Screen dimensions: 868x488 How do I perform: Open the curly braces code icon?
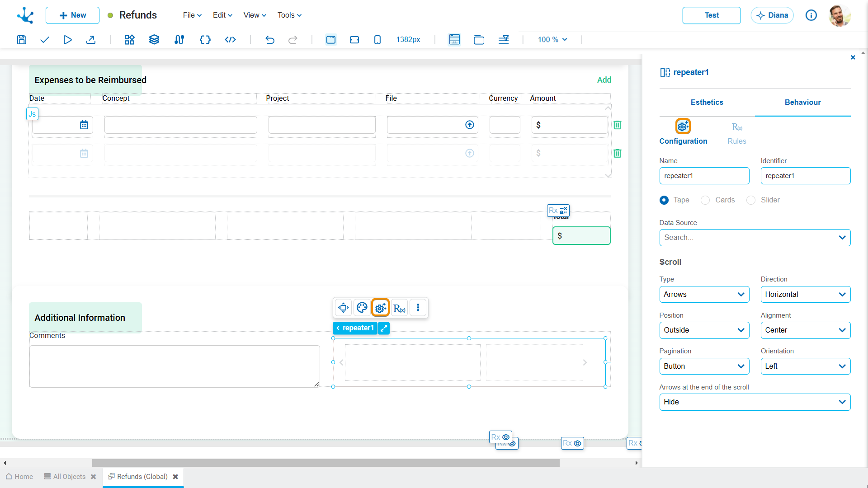[205, 40]
